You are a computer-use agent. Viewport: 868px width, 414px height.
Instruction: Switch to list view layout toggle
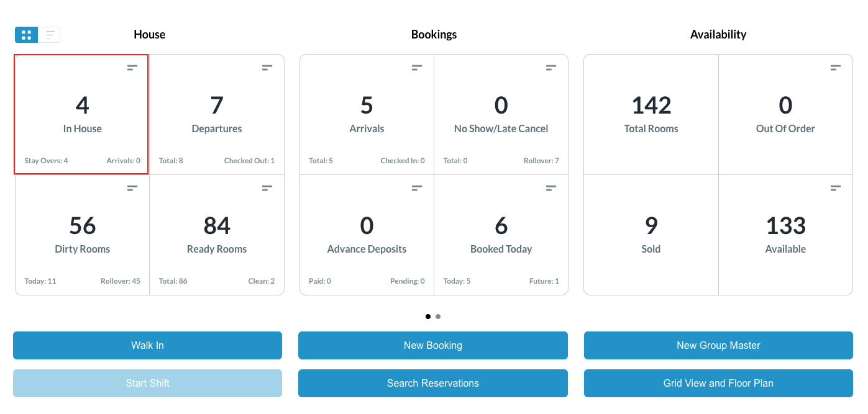click(x=50, y=35)
